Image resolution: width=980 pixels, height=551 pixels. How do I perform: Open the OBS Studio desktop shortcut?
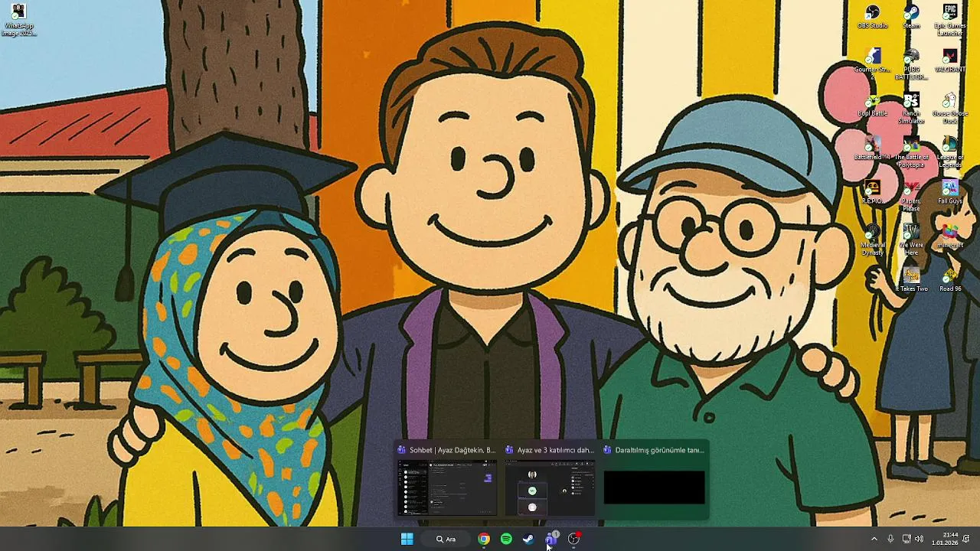click(872, 17)
